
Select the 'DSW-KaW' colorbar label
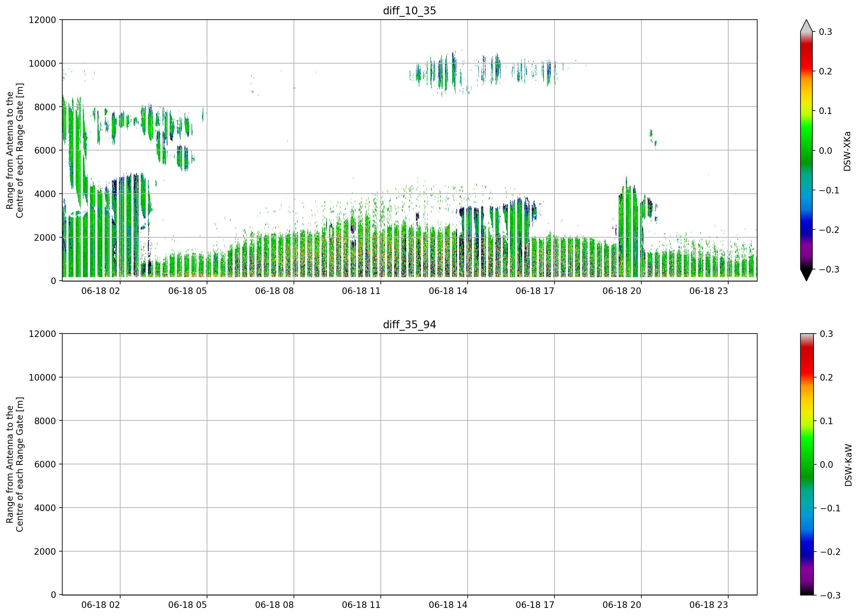pyautogui.click(x=848, y=465)
